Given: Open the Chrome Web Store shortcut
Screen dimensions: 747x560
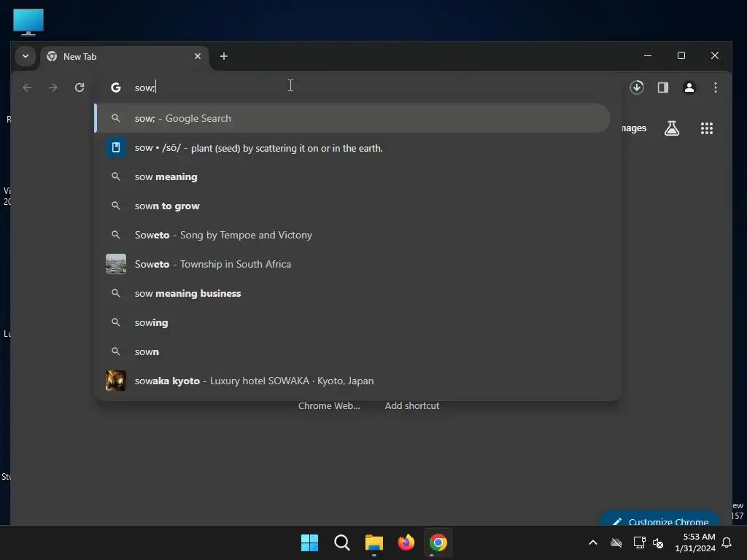Looking at the screenshot, I should pos(329,405).
